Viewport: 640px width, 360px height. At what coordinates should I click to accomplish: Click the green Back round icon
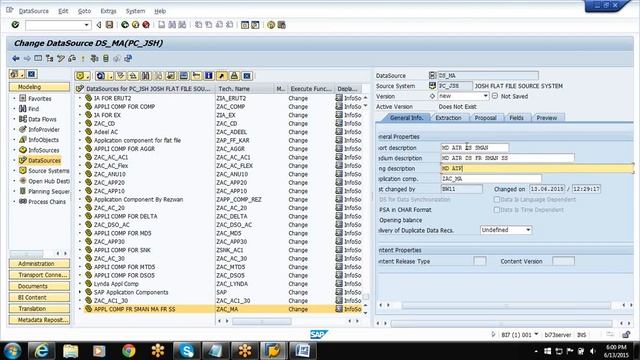click(125, 25)
